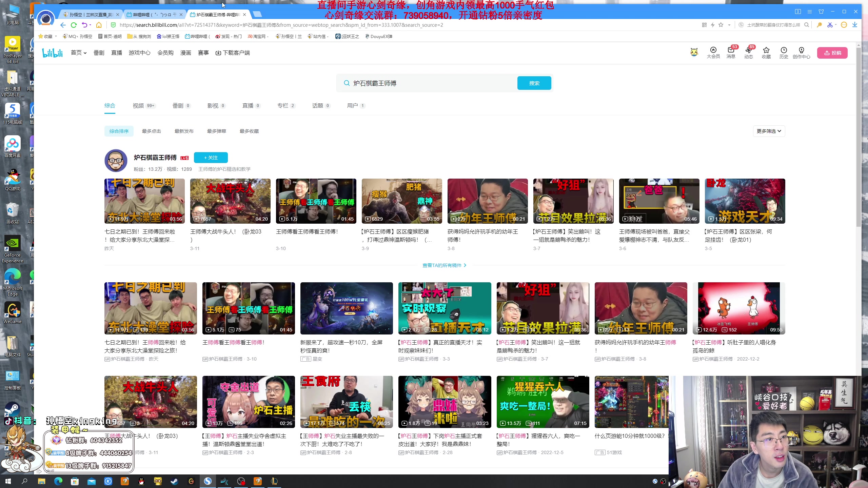The image size is (868, 488).
Task: Open File Explorer from taskbar
Action: click(x=41, y=481)
